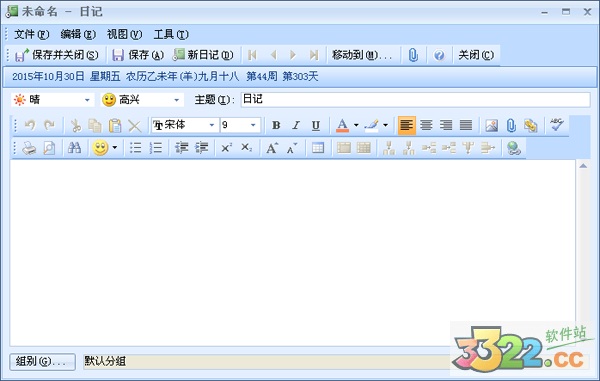Open the Move To dialog

[x=362, y=55]
